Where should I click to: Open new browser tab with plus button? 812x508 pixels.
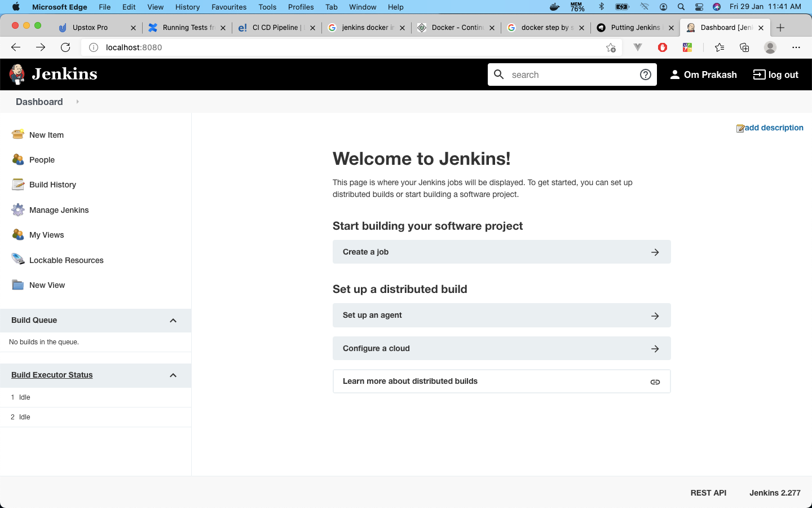click(x=780, y=28)
